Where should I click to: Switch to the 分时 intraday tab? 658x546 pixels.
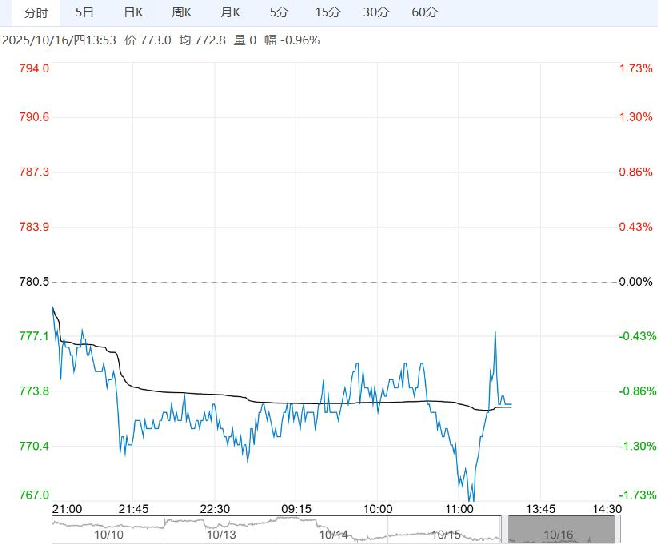35,12
